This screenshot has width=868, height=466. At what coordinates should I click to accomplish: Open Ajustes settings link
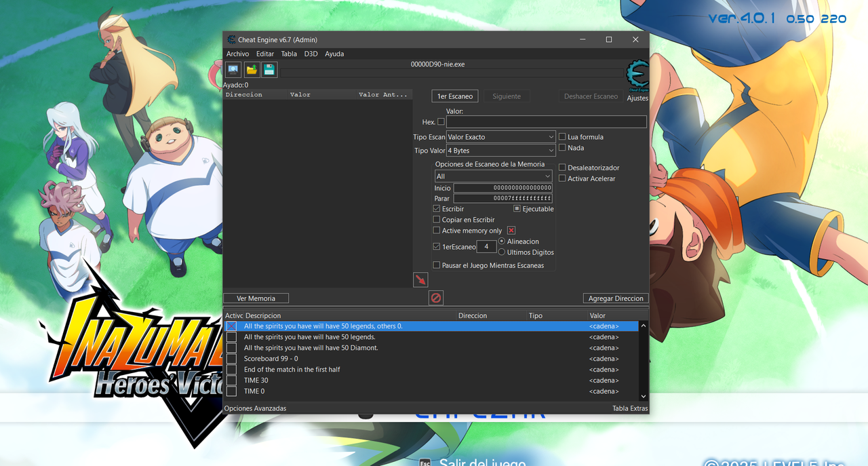[637, 98]
